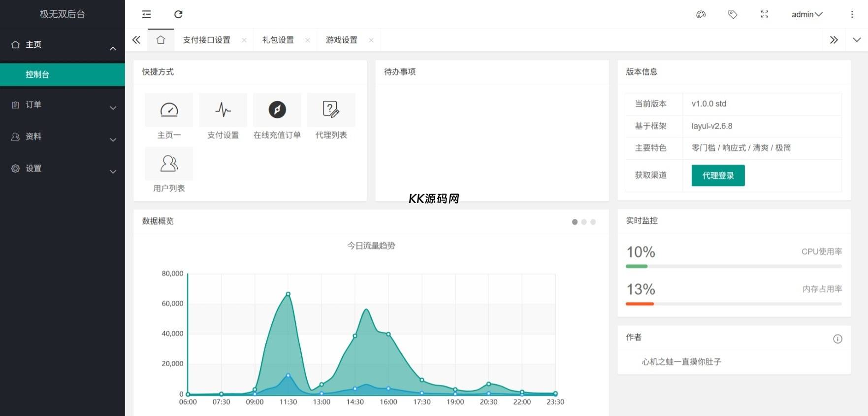Image resolution: width=868 pixels, height=416 pixels.
Task: Click the 代理登录 button
Action: (718, 175)
